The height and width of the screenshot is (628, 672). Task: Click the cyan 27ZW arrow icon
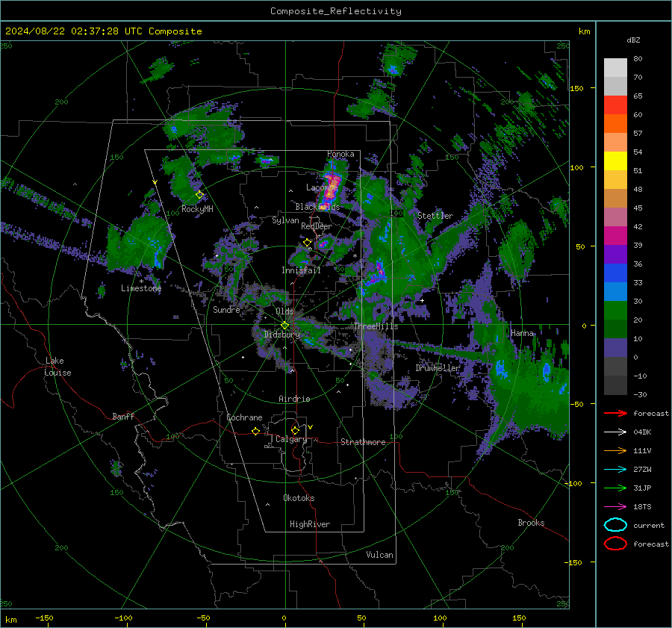pyautogui.click(x=615, y=470)
